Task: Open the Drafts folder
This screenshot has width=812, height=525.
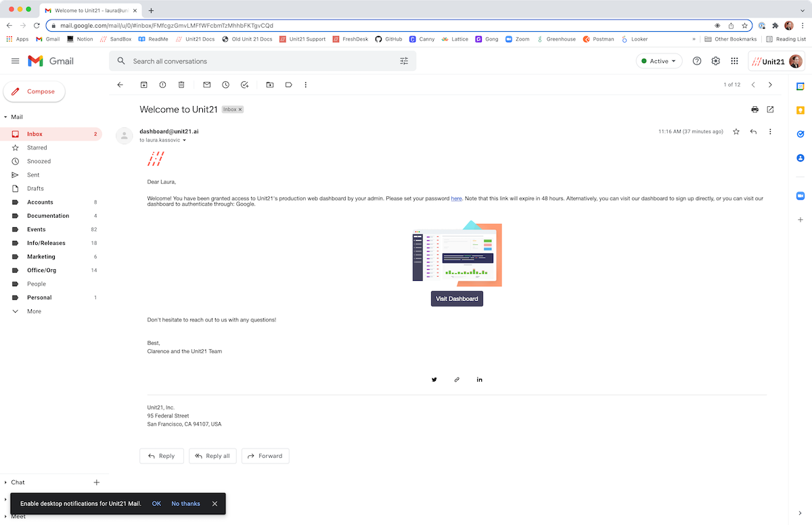Action: click(51, 188)
